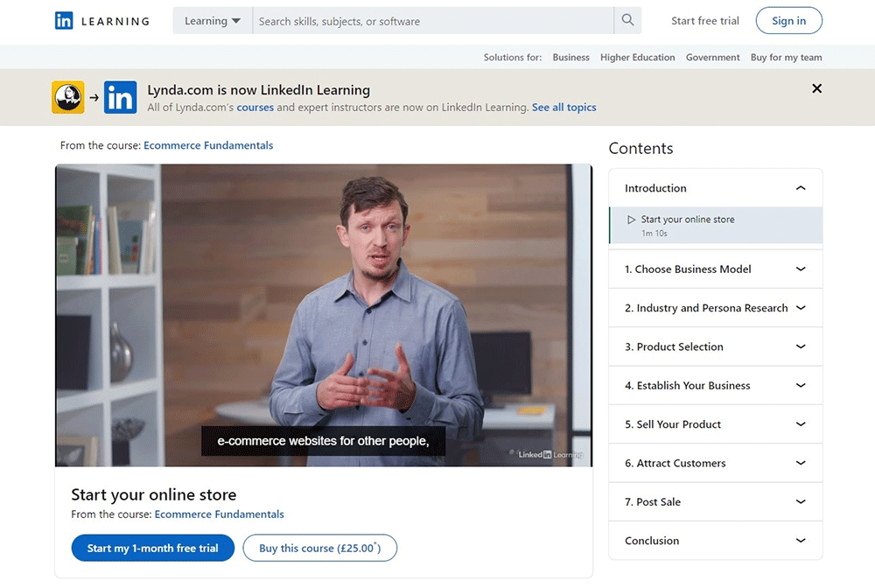Click the Lynda.com logo icon in banner
This screenshot has height=588, width=875.
tap(68, 97)
